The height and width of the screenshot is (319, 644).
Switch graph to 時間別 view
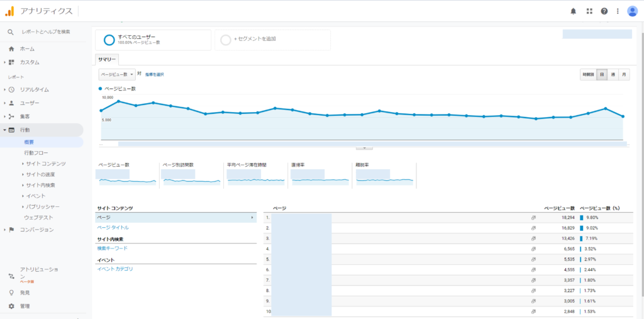coord(588,75)
